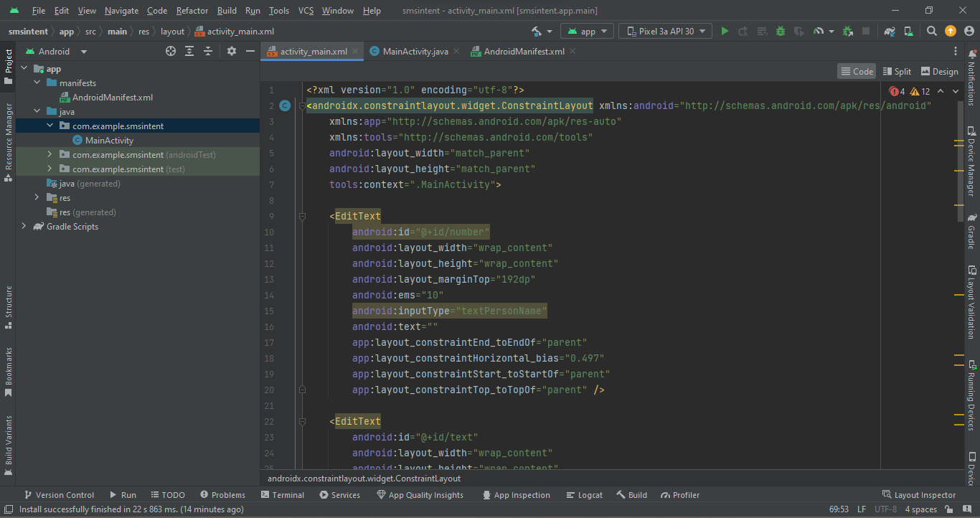Select opened file using the target icon
The width and height of the screenshot is (980, 518).
pyautogui.click(x=171, y=51)
